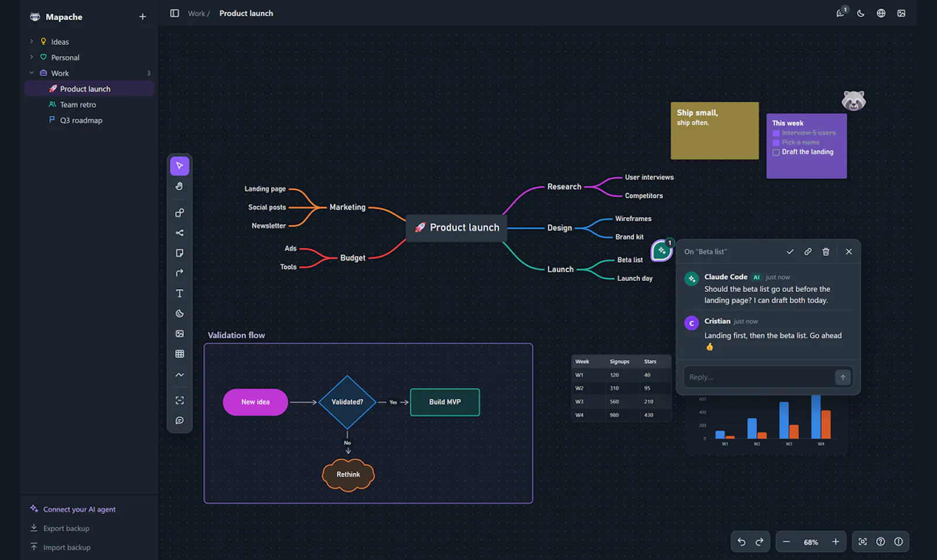Select the frame tool
Screen dimensions: 937x560
pyautogui.click(x=180, y=400)
